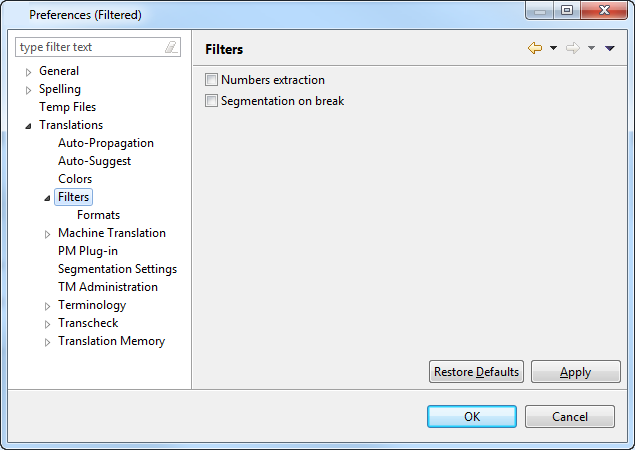
Task: Click the Restore Defaults button
Action: click(476, 371)
